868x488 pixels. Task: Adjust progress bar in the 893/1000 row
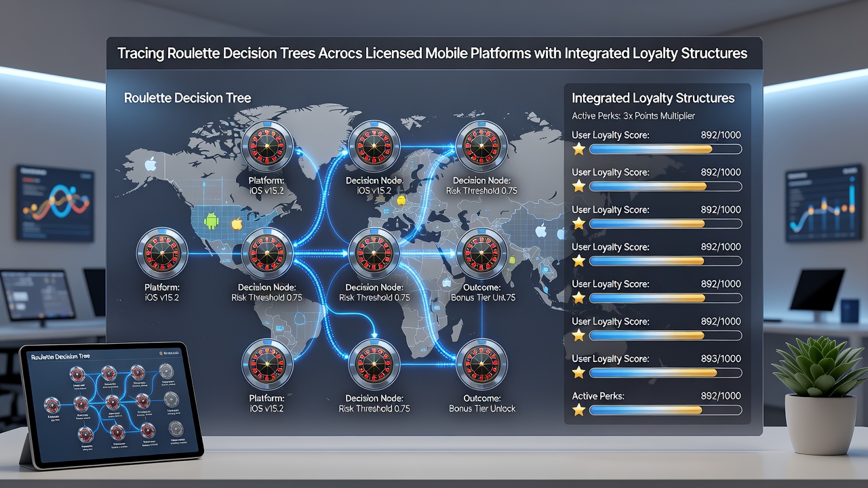[666, 373]
